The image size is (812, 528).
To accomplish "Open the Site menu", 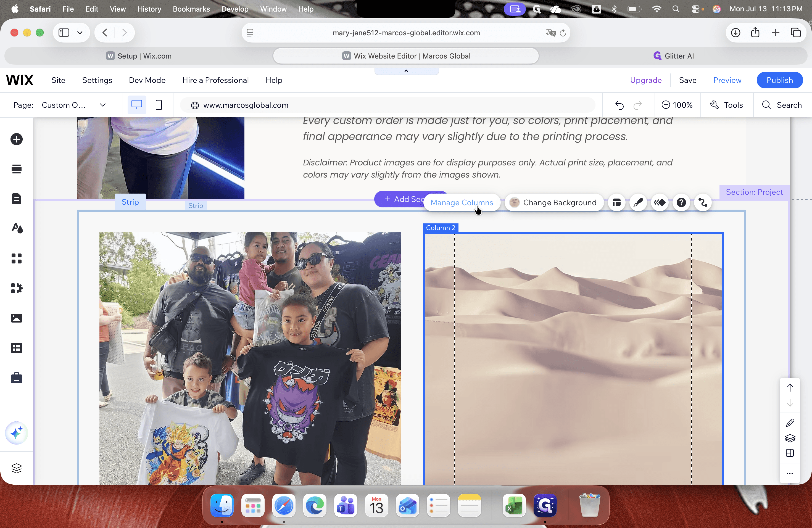I will [x=58, y=80].
